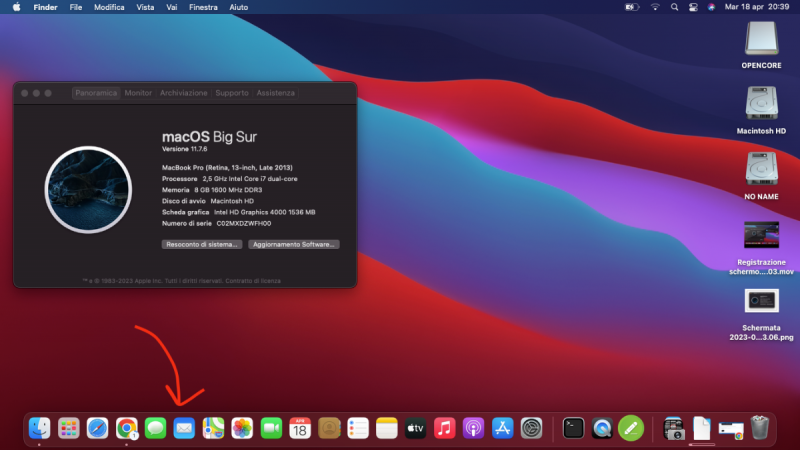Viewport: 800px width, 450px height.
Task: Open the Music app in the Dock
Action: (x=445, y=428)
